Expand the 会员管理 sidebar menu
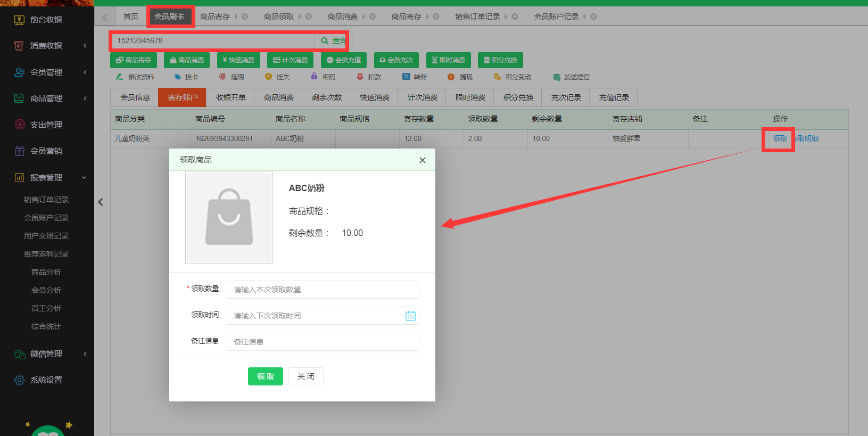This screenshot has width=868, height=436. (x=46, y=72)
